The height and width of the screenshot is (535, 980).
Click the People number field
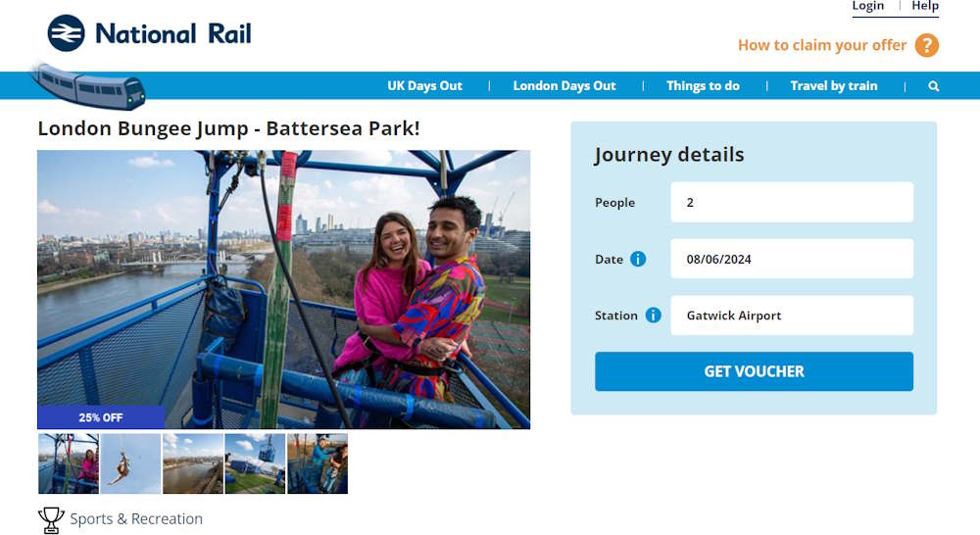tap(792, 202)
